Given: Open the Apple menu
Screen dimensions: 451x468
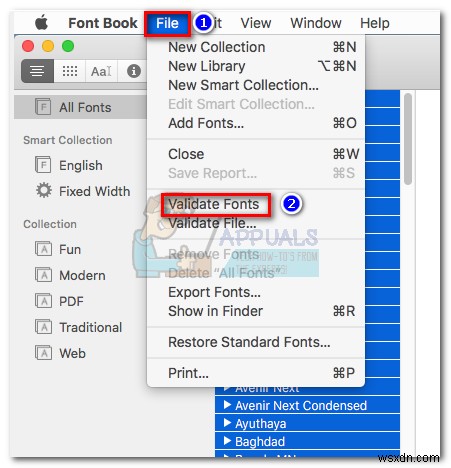Looking at the screenshot, I should (41, 23).
